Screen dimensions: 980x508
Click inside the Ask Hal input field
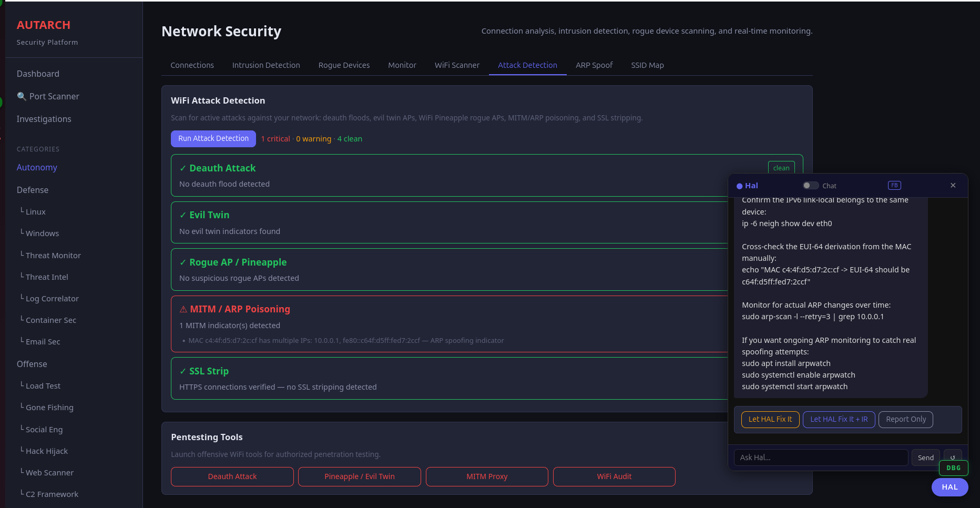click(820, 457)
